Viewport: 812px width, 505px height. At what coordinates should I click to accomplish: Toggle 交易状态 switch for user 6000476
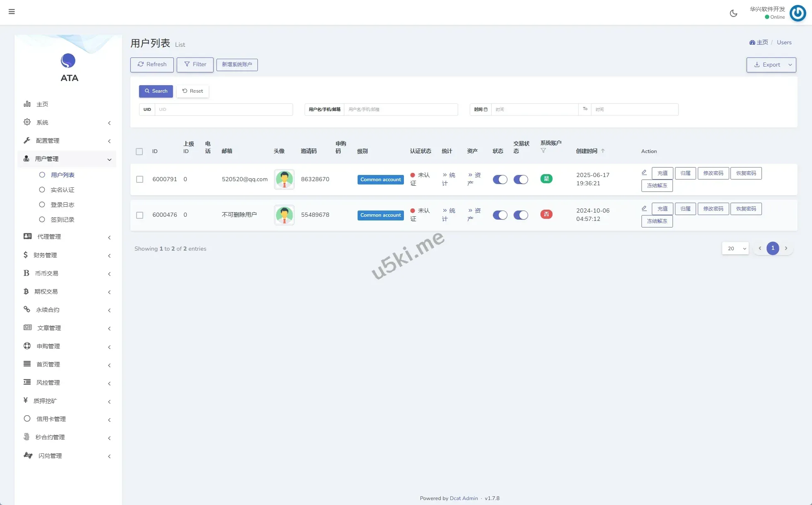click(x=521, y=215)
